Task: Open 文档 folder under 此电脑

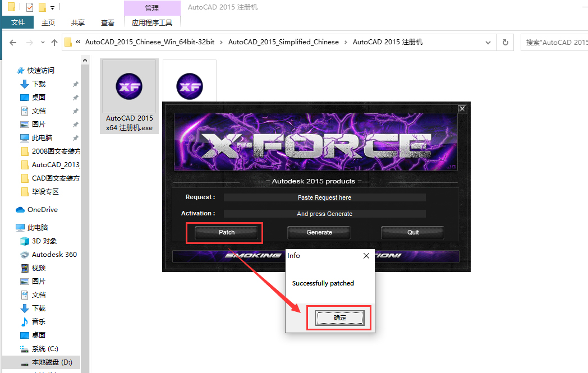Action: (39, 295)
